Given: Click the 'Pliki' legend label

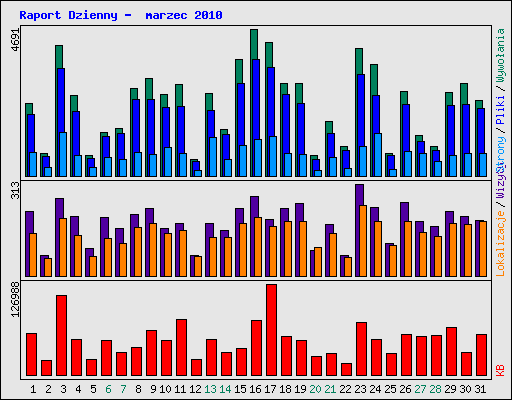Looking at the screenshot, I should pos(501,110).
